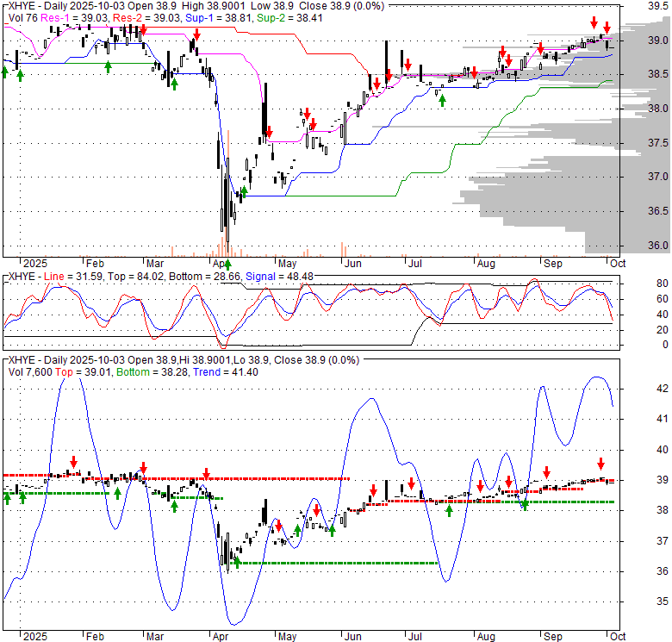Click the green up arrow in July on the bottom chart
Screen dimensions: 672x642
[x=449, y=510]
